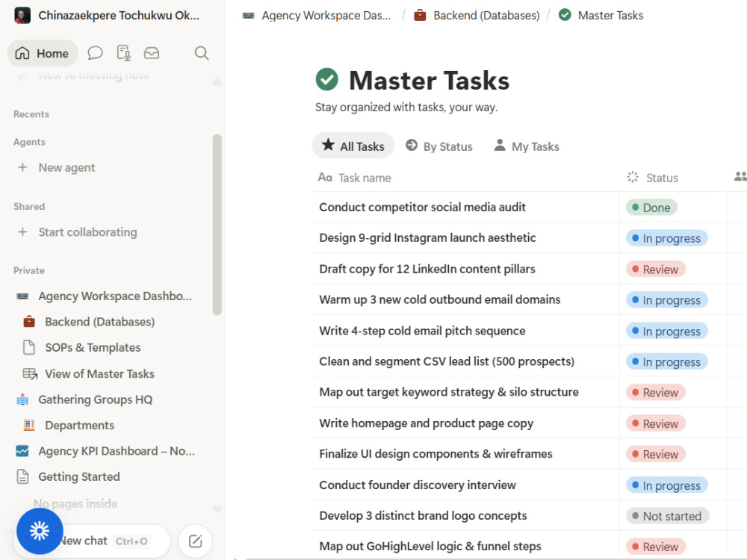Click the Status column spinner icon
Image resolution: width=747 pixels, height=560 pixels.
point(632,177)
